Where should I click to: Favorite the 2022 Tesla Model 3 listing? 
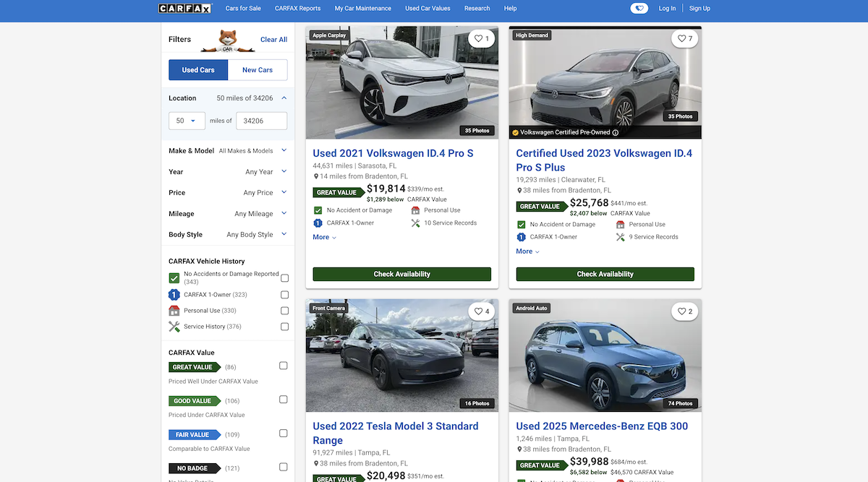(x=482, y=311)
